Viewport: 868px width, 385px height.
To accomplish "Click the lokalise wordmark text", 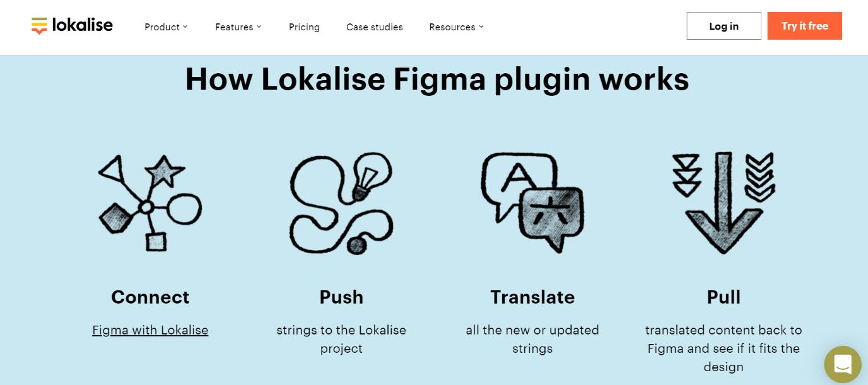I will click(83, 26).
